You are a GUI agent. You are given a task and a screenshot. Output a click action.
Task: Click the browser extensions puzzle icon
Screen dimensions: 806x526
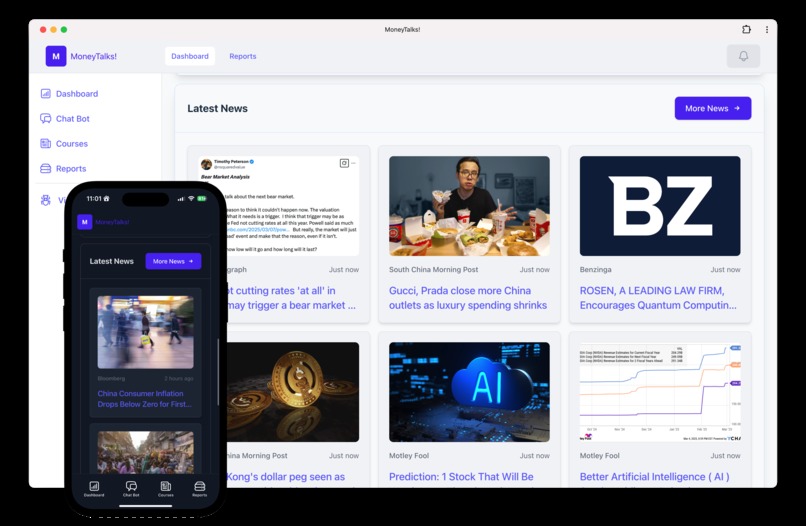tap(746, 29)
